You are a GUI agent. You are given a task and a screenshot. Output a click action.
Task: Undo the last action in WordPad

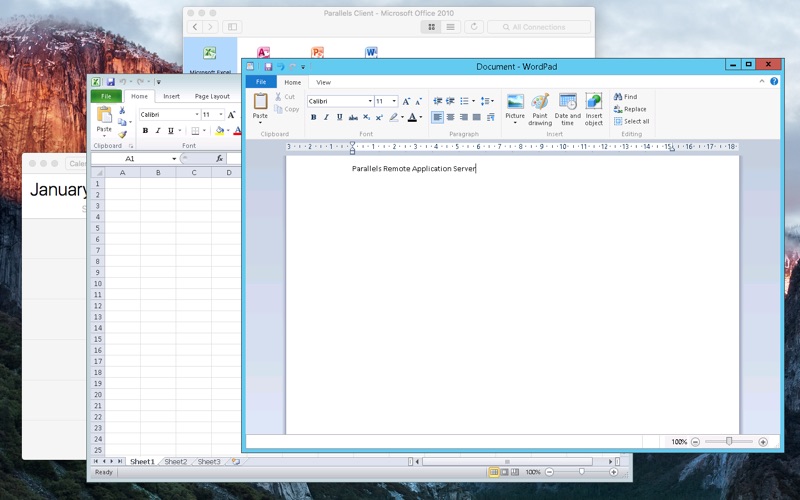pos(280,66)
